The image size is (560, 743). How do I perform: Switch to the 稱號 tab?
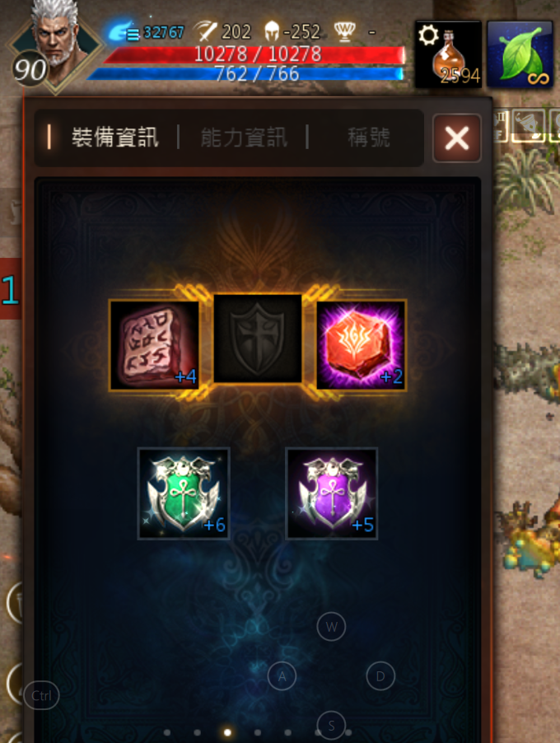pos(369,138)
